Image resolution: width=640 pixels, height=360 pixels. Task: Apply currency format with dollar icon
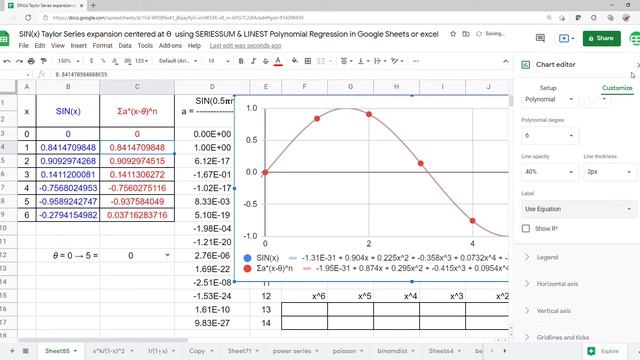91,61
